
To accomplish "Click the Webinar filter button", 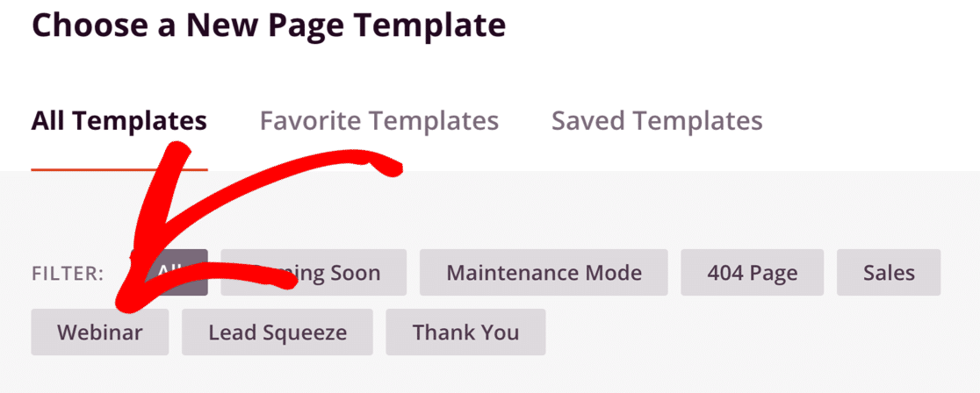I will pos(100,332).
